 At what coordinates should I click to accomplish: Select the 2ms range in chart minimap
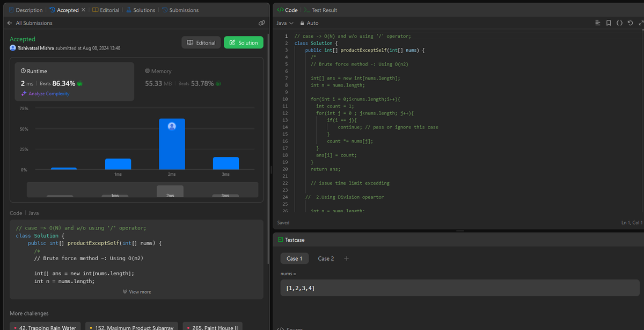(170, 191)
